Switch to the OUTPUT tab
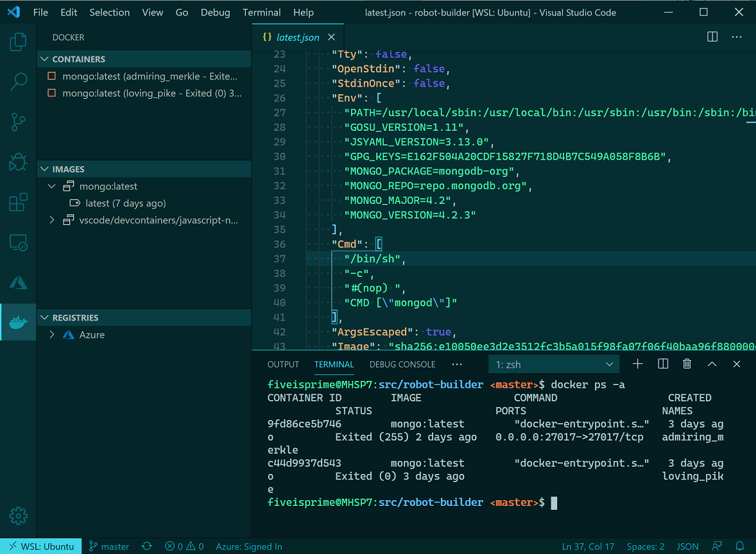The width and height of the screenshot is (756, 554). click(x=283, y=364)
